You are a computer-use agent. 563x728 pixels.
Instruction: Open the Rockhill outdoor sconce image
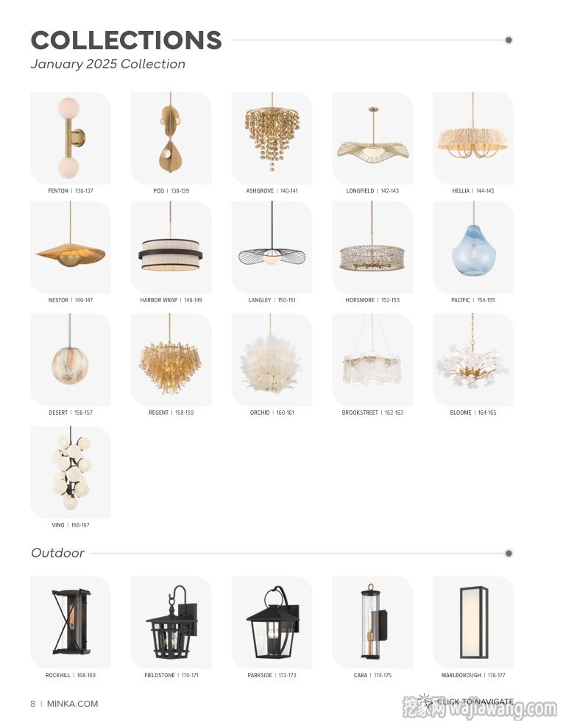point(71,623)
